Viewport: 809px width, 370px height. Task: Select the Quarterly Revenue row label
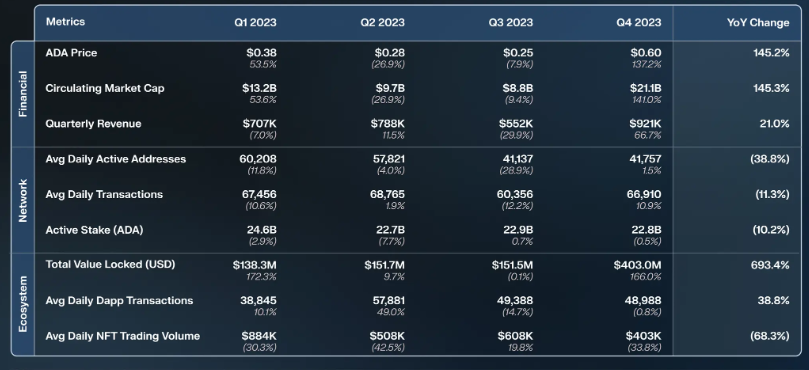point(93,124)
